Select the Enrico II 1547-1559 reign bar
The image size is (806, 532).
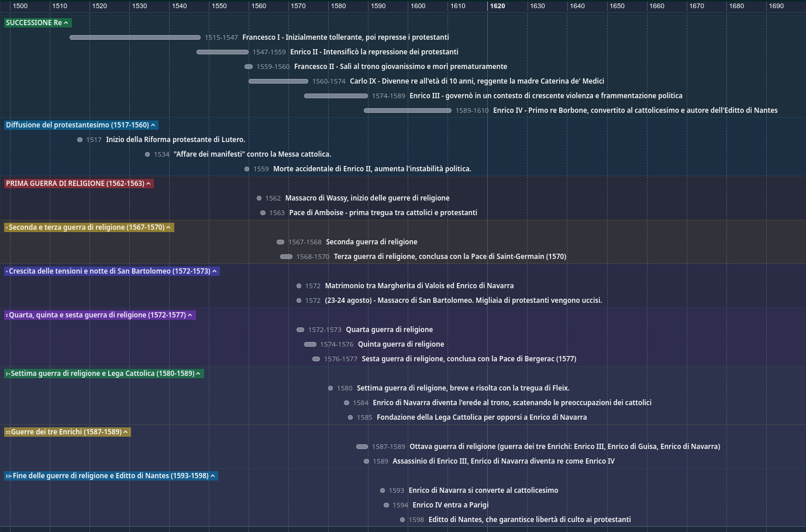pyautogui.click(x=222, y=52)
